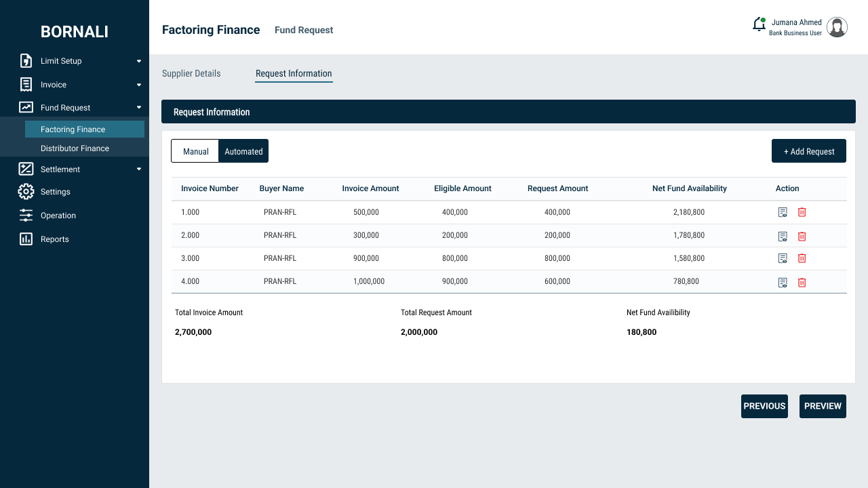This screenshot has width=868, height=488.
Task: Delete invoice 4.000 row
Action: (x=802, y=283)
